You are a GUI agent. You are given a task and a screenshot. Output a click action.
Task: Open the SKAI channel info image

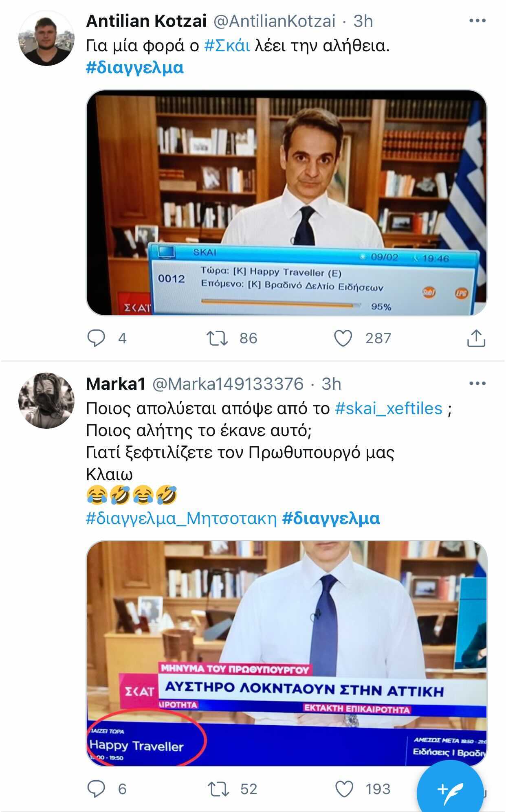click(286, 202)
